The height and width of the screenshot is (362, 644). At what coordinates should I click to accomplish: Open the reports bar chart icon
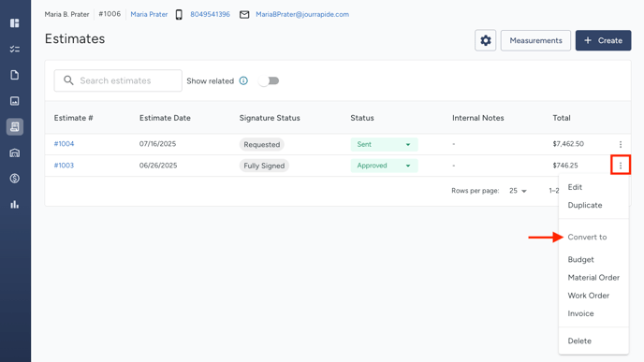[x=15, y=205]
